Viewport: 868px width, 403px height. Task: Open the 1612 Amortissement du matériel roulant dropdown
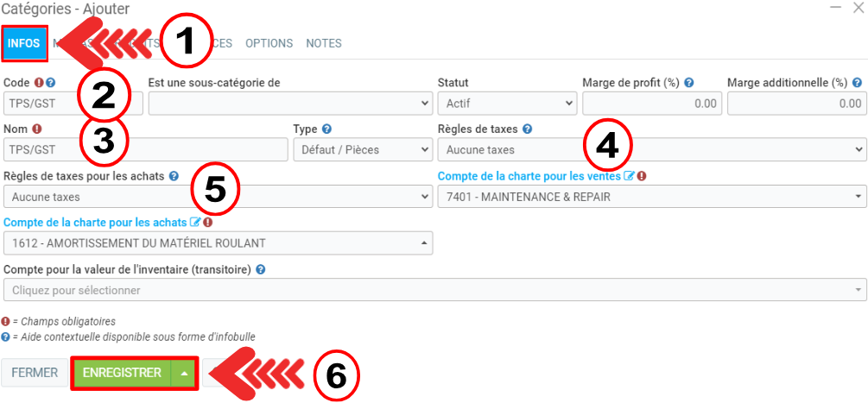pyautogui.click(x=218, y=243)
